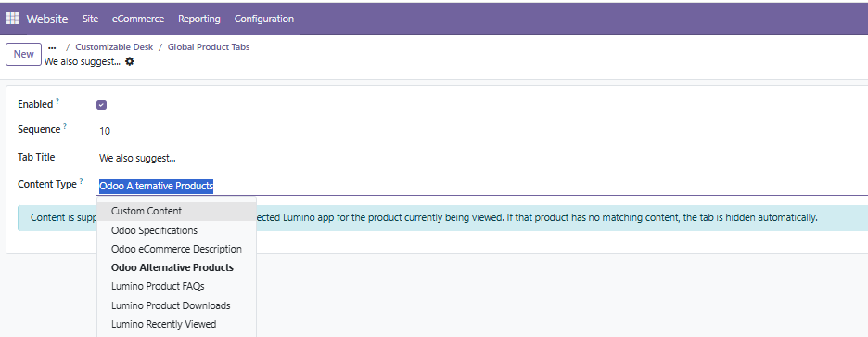Click the Tab Title field label
This screenshot has height=337, width=868.
[x=36, y=157]
